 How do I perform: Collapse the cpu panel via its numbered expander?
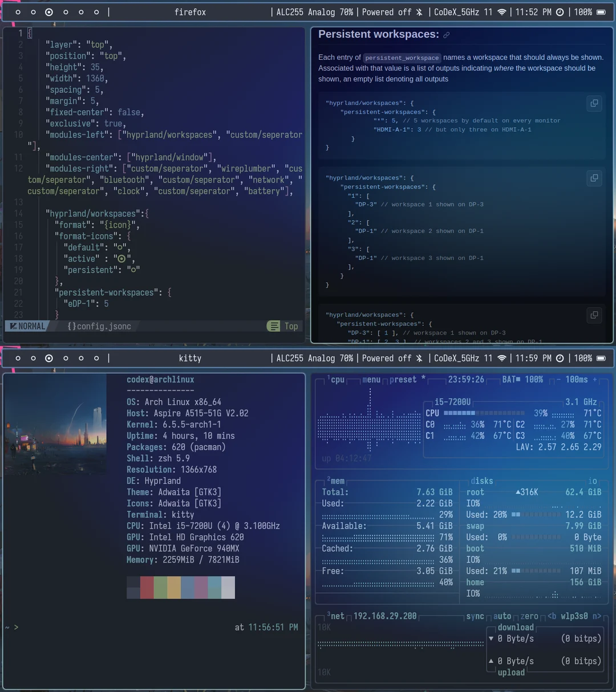tap(329, 377)
